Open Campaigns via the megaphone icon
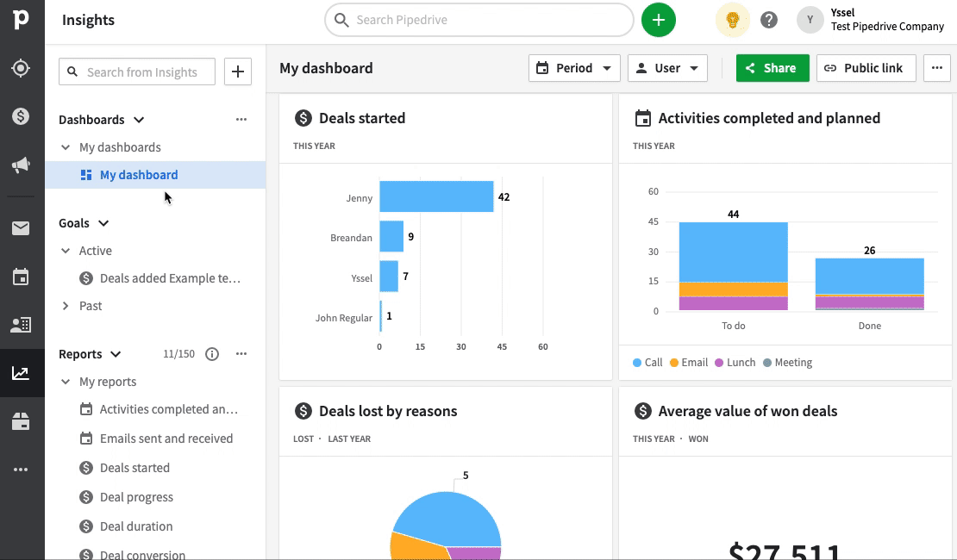Screen dimensions: 957x560 22,165
